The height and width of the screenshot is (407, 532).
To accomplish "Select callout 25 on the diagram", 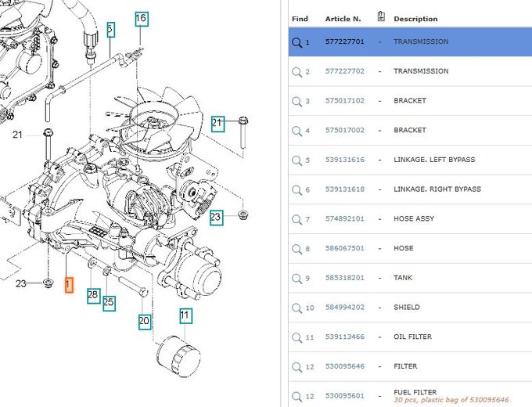I will 109,303.
